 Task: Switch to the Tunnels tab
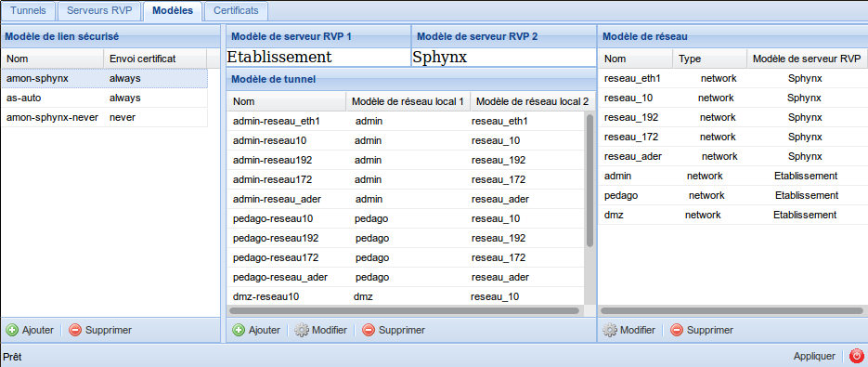(28, 10)
